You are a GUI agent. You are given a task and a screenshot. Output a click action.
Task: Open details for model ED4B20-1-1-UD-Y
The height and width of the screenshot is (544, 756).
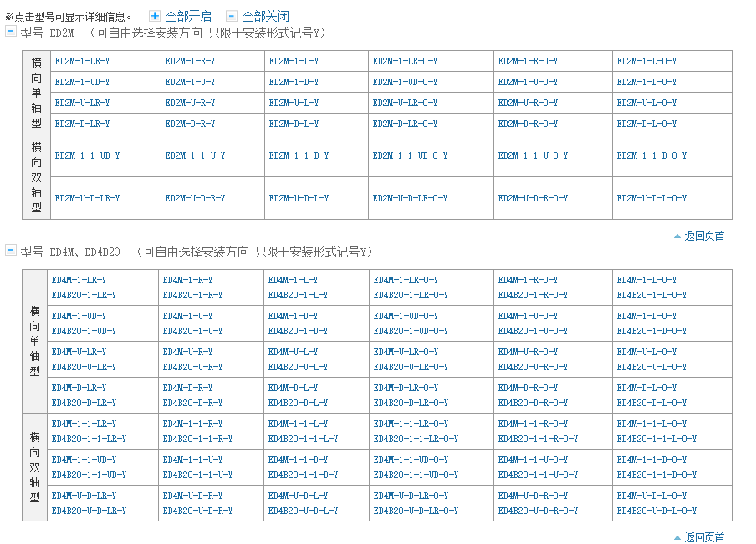[86, 474]
